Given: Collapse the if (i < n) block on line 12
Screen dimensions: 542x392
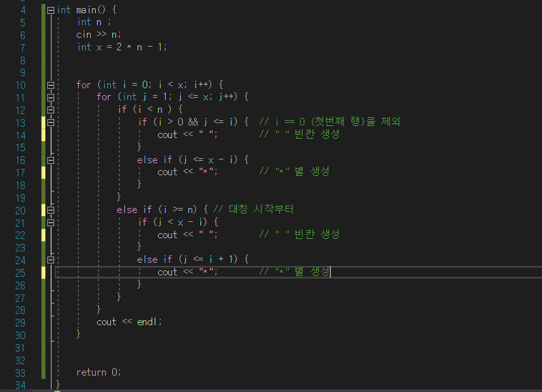Looking at the screenshot, I should [51, 110].
